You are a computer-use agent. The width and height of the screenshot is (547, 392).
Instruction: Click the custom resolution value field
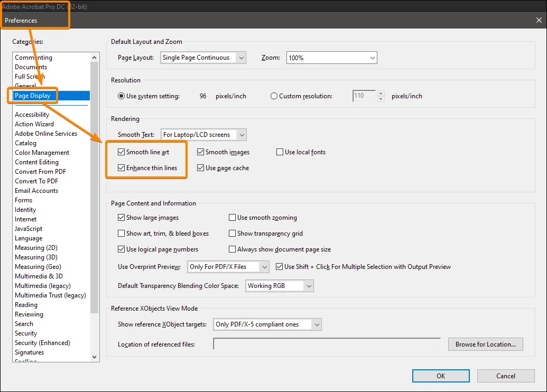[364, 96]
